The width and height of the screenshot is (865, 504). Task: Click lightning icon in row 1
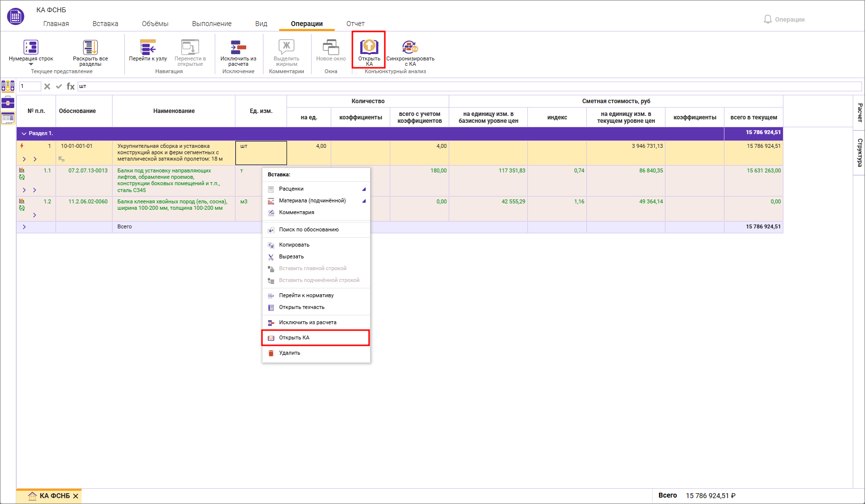[22, 146]
